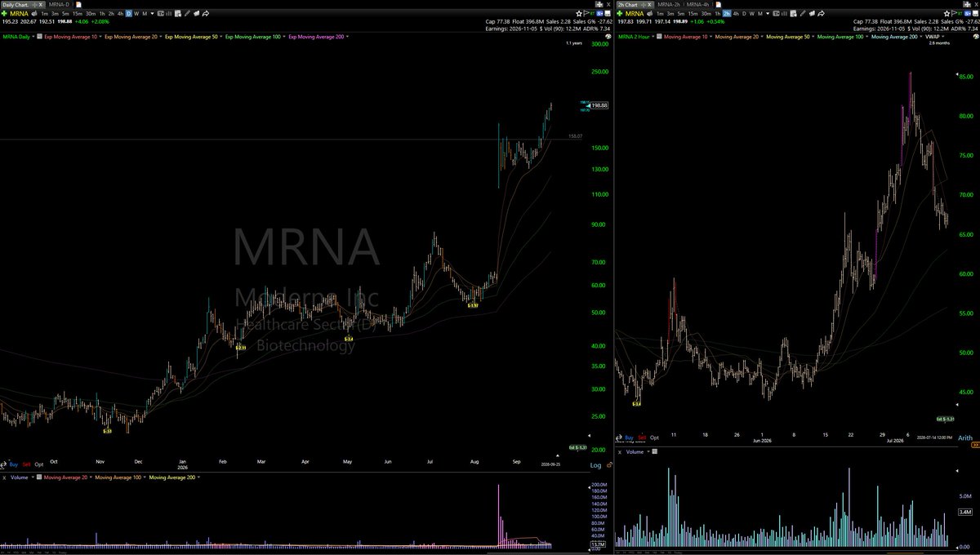This screenshot has width=980, height=555.
Task: Switch Daily chart to 1m timeframe
Action: click(x=44, y=14)
